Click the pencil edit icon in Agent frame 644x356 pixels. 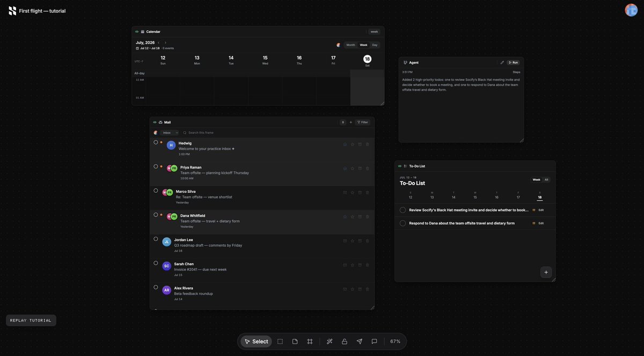(502, 62)
